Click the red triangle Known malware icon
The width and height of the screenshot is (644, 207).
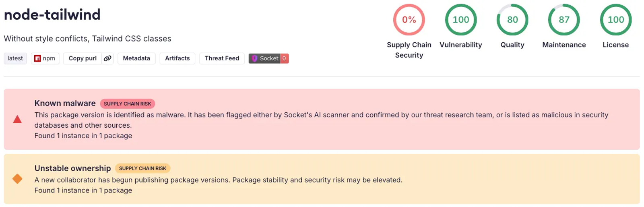tap(17, 119)
